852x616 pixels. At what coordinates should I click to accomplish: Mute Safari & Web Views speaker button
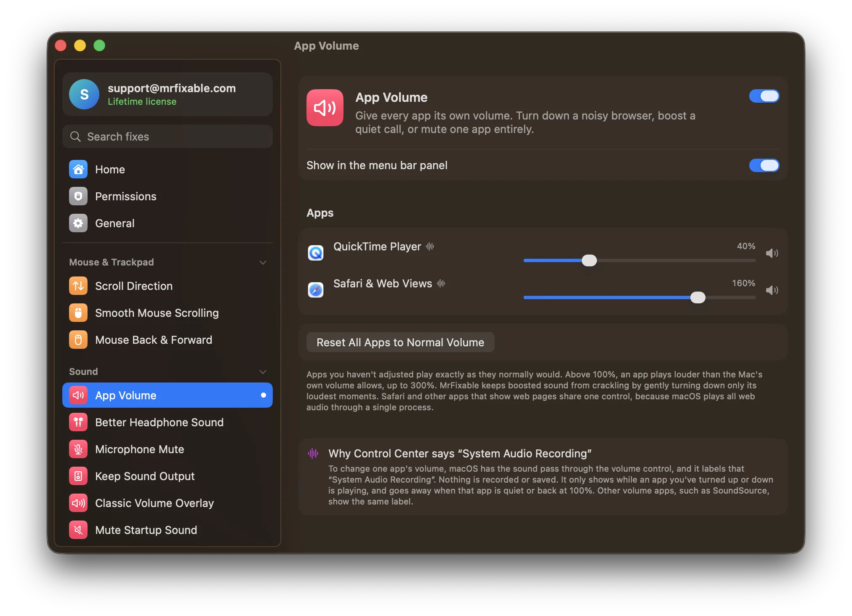coord(772,290)
